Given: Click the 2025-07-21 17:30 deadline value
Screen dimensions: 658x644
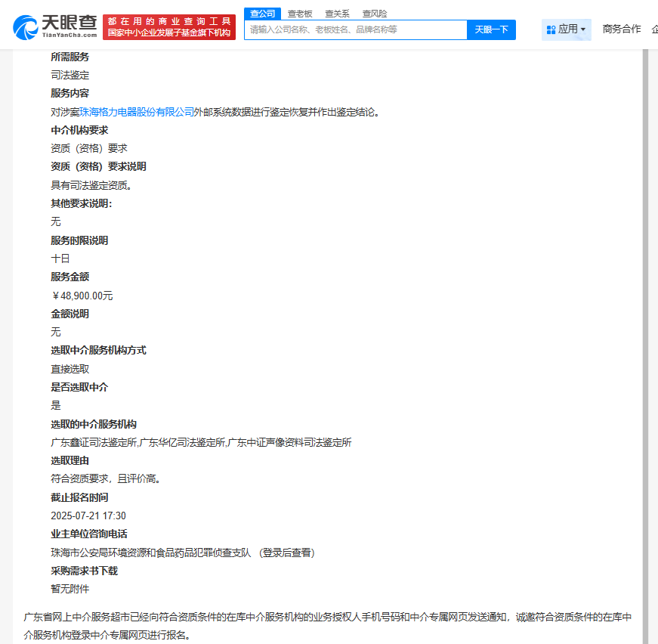Looking at the screenshot, I should coord(88,516).
